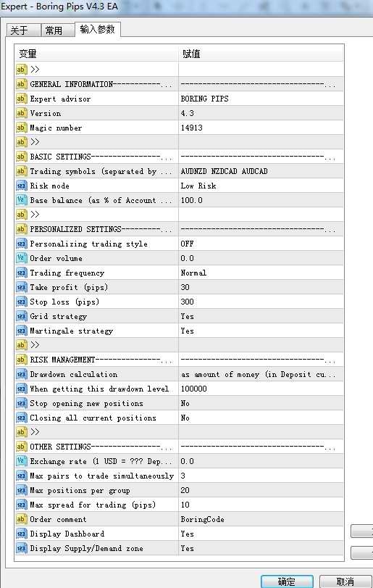Click the icon next to Order volume

pos(21,258)
